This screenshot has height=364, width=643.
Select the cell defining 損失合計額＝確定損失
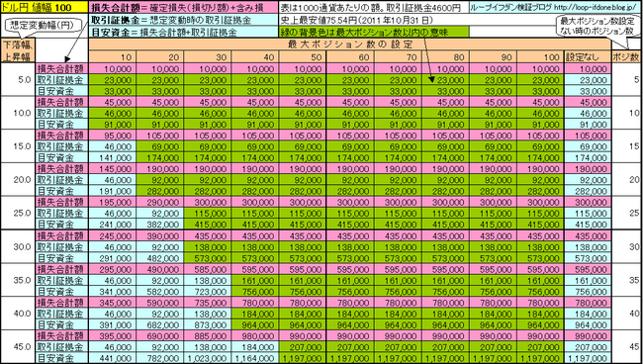pyautogui.click(x=183, y=7)
